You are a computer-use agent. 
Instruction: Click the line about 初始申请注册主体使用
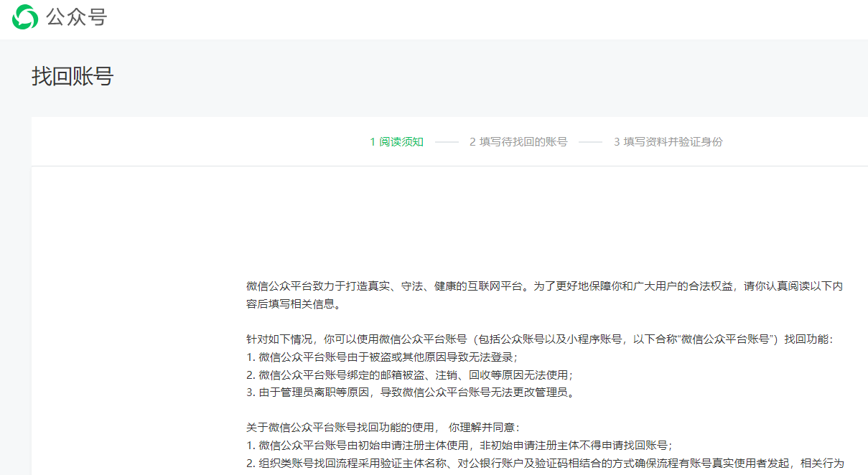[459, 445]
